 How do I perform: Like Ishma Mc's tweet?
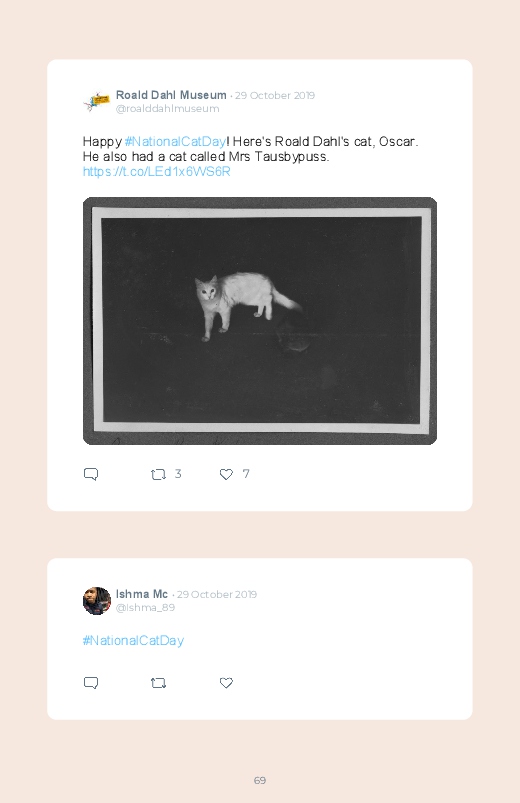pyautogui.click(x=226, y=683)
